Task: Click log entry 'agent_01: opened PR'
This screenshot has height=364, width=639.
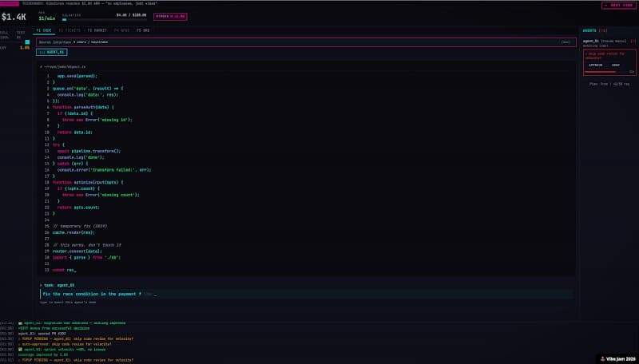Action: click(x=42, y=334)
